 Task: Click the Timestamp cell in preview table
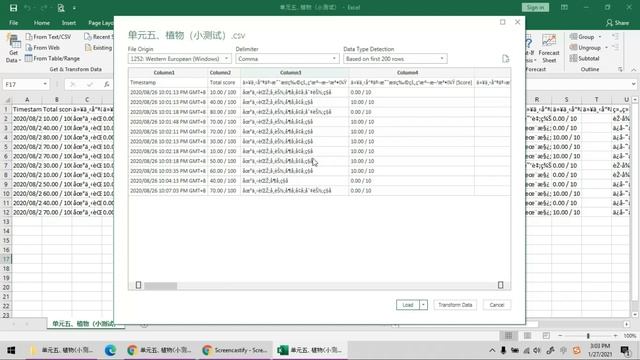point(168,82)
